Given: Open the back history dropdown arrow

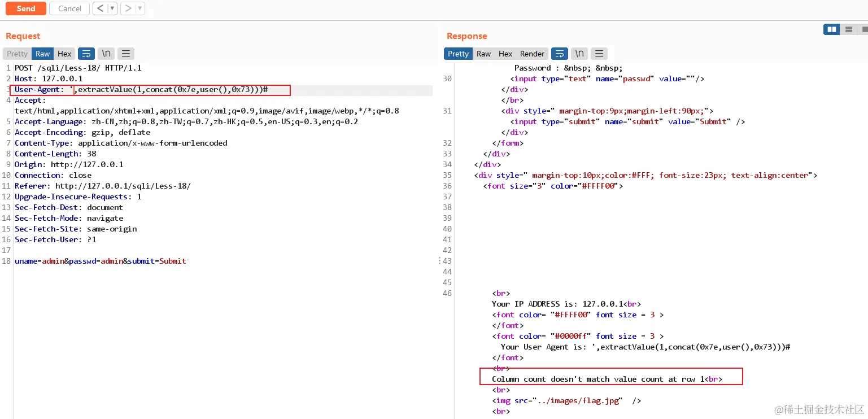Looking at the screenshot, I should click(112, 8).
